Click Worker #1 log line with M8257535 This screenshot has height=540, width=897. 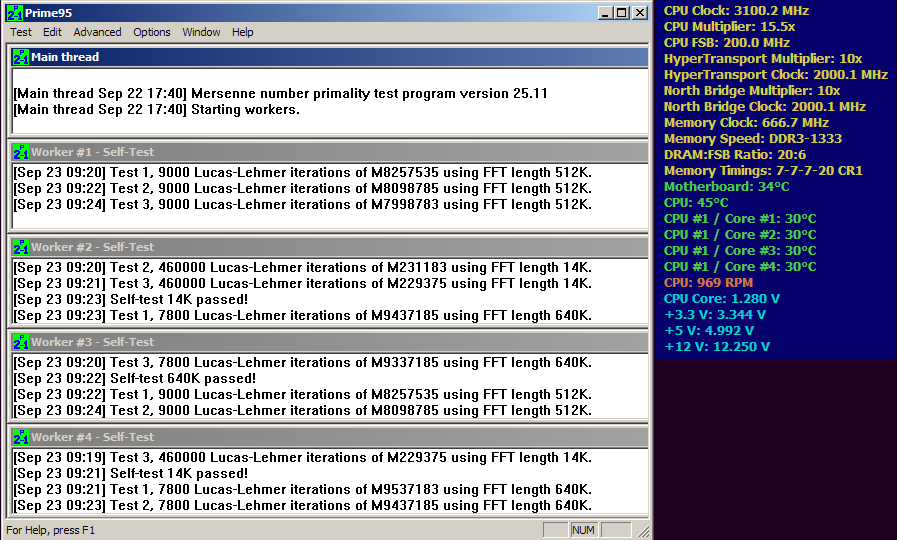click(x=303, y=172)
